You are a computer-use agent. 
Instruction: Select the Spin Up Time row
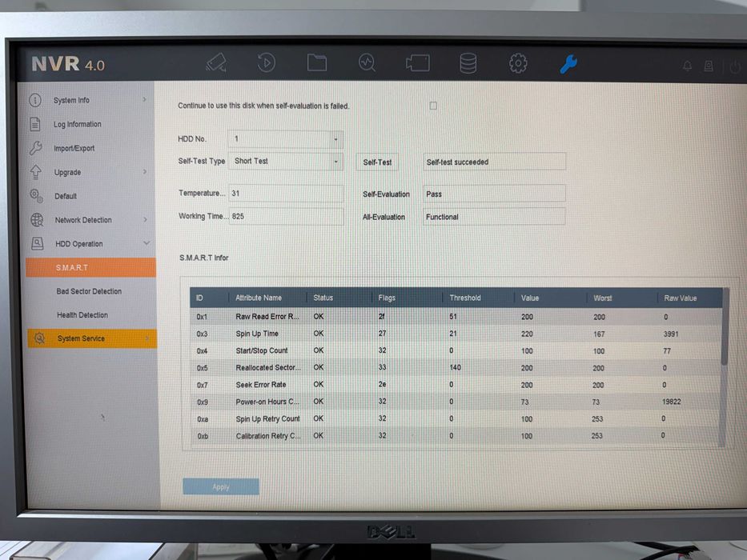(x=456, y=334)
